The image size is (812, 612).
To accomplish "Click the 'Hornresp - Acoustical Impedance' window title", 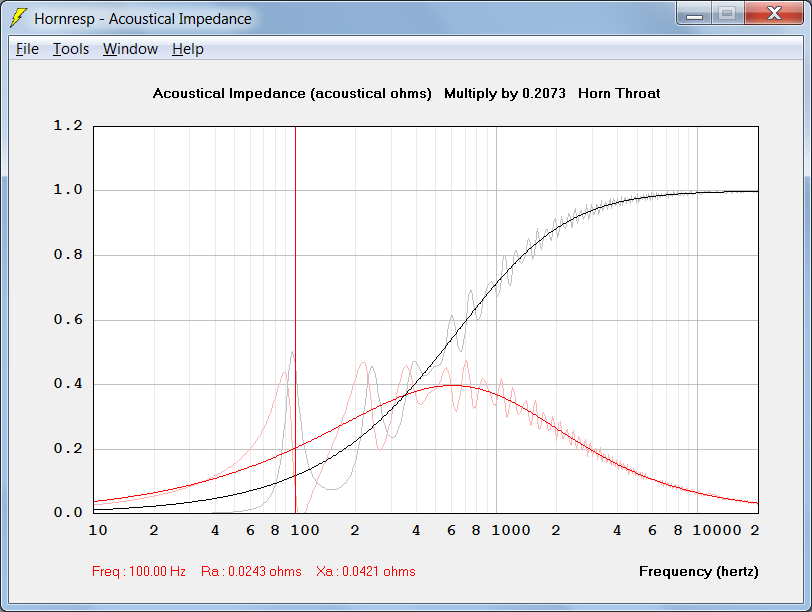I will 143,19.
